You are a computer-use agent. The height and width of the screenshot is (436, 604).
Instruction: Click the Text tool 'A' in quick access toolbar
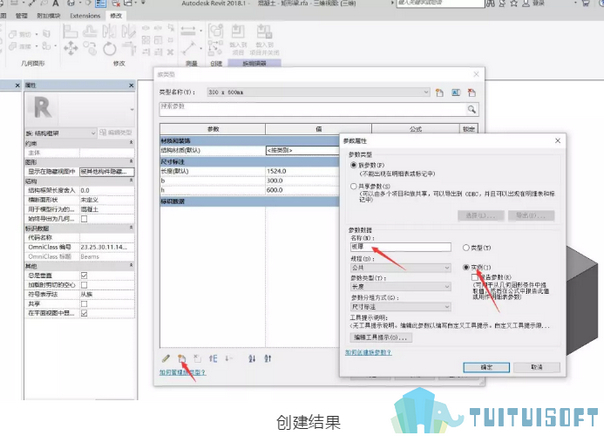coord(55,3)
